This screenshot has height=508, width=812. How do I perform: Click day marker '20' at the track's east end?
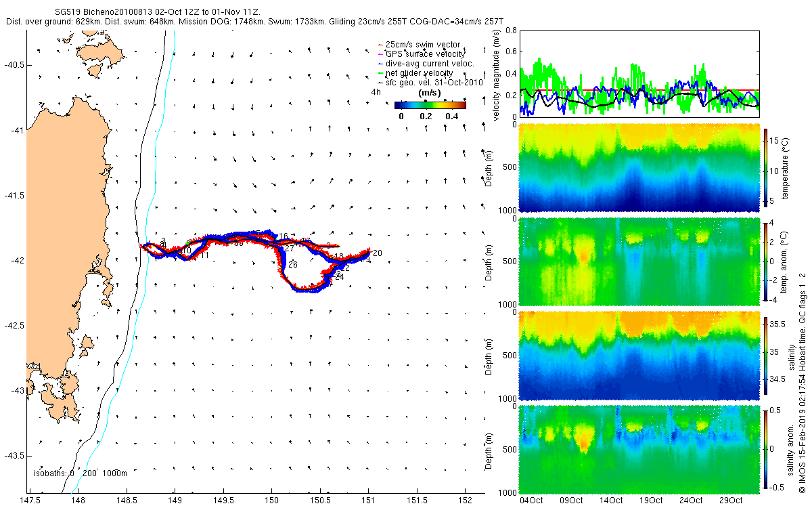(378, 253)
